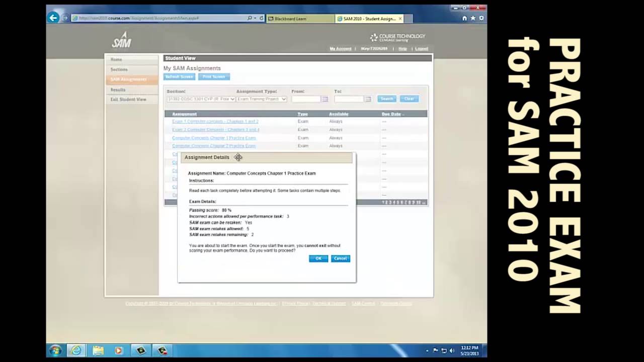Open Windows Media Player taskbar icon

[x=119, y=350]
